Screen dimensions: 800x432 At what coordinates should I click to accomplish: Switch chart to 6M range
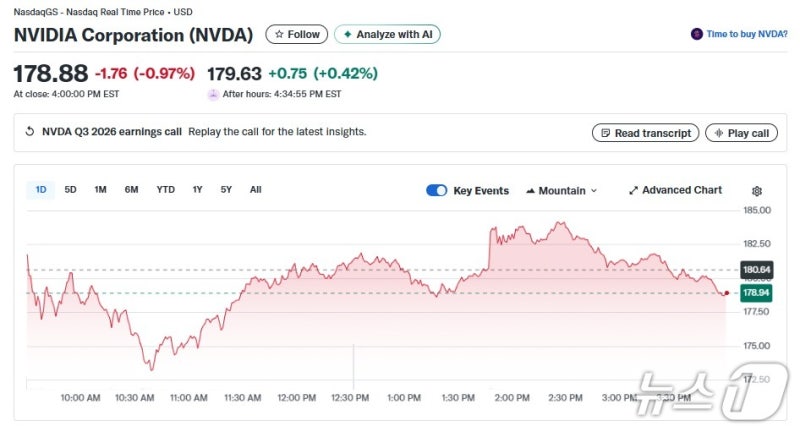tap(131, 189)
